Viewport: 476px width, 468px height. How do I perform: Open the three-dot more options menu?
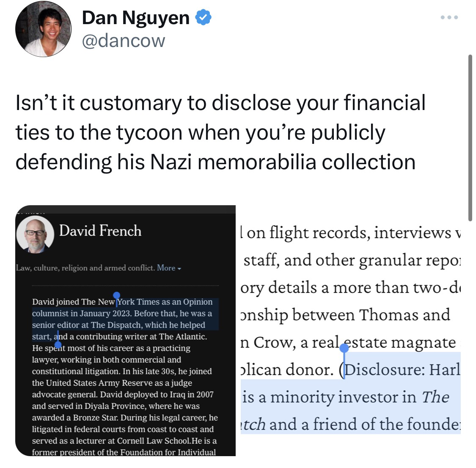click(x=449, y=17)
